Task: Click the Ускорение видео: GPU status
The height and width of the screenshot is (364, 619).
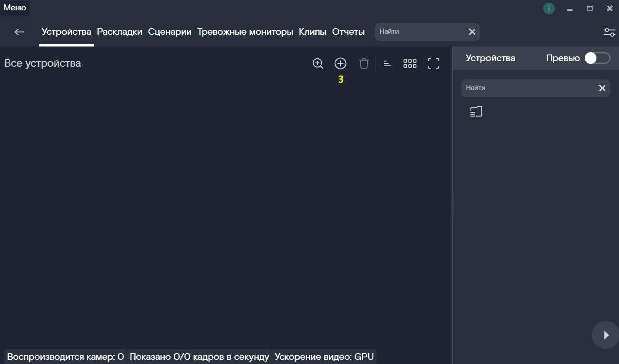Action: 324,356
